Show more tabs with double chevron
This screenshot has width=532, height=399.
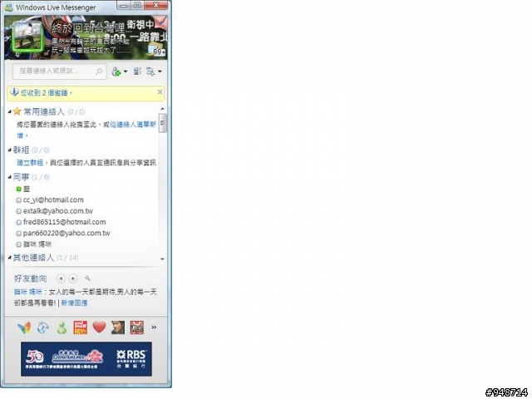pos(154,328)
